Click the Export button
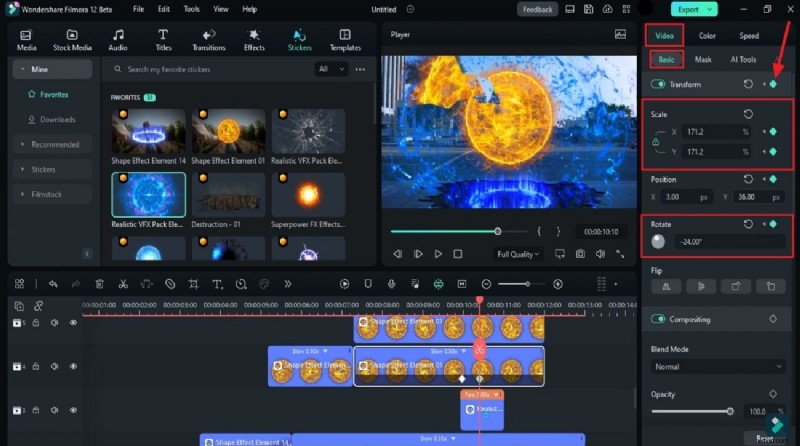The width and height of the screenshot is (800, 446). (x=694, y=9)
